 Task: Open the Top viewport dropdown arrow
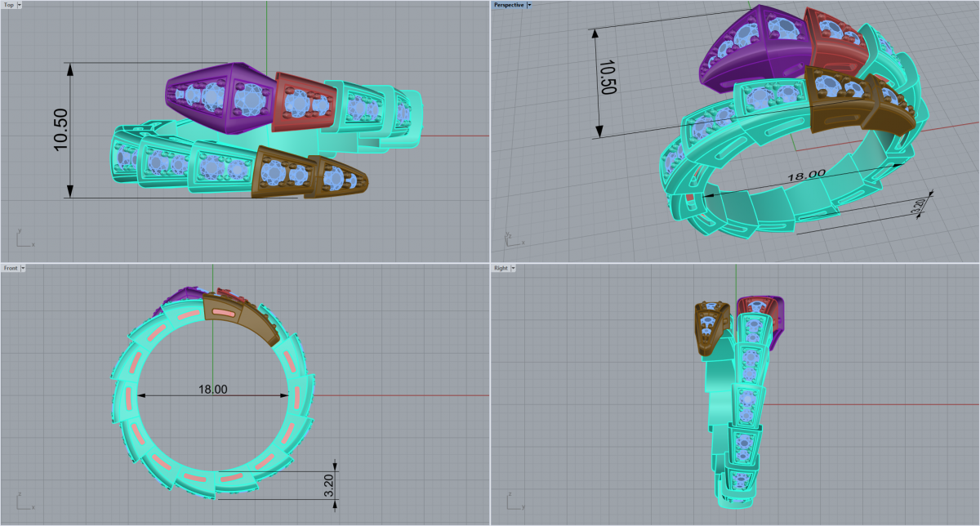pyautogui.click(x=20, y=5)
